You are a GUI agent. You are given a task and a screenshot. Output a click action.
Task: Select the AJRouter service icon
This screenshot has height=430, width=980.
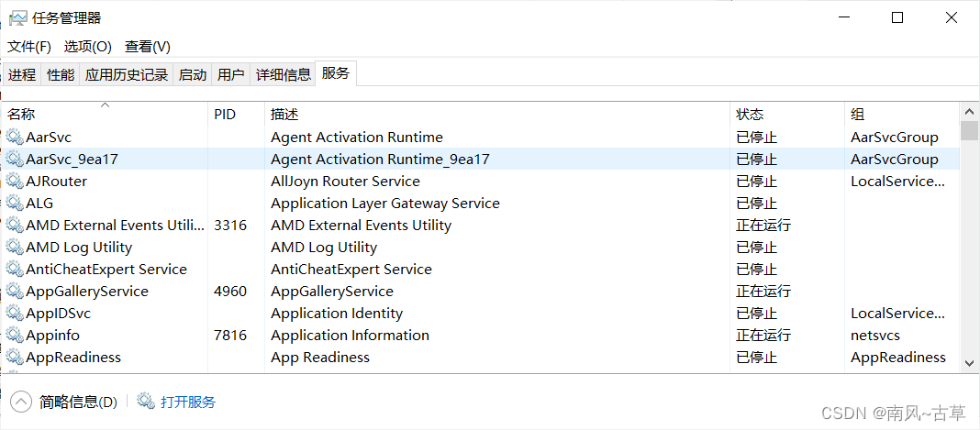pos(15,181)
